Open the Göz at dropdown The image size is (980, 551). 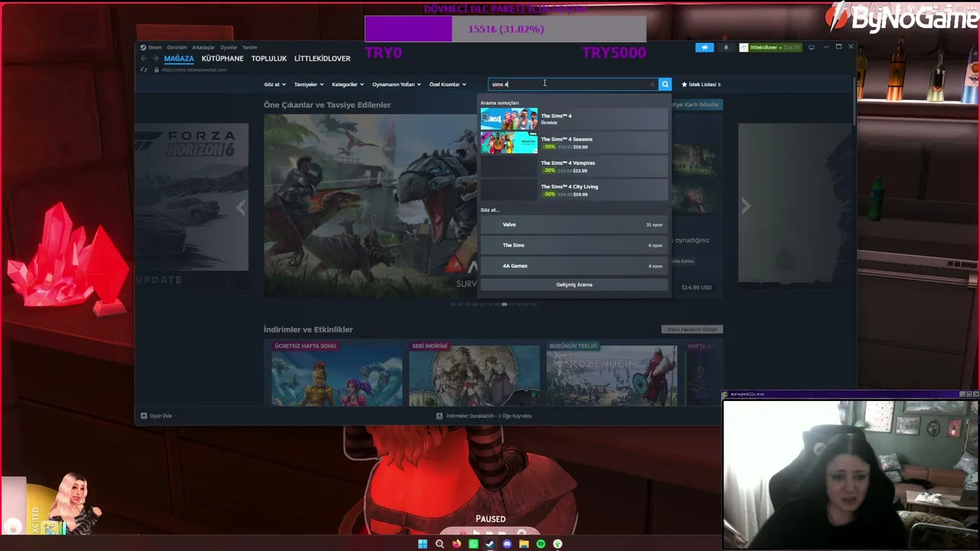tap(275, 84)
